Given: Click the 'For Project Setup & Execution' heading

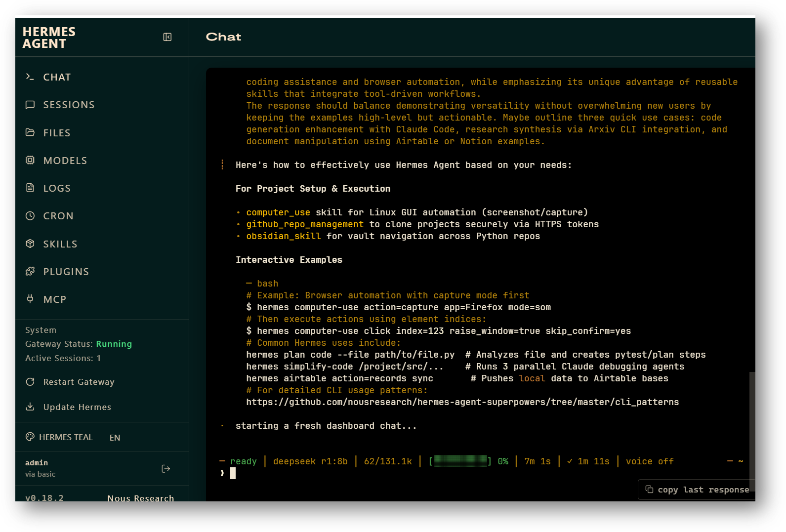Looking at the screenshot, I should pyautogui.click(x=313, y=189).
